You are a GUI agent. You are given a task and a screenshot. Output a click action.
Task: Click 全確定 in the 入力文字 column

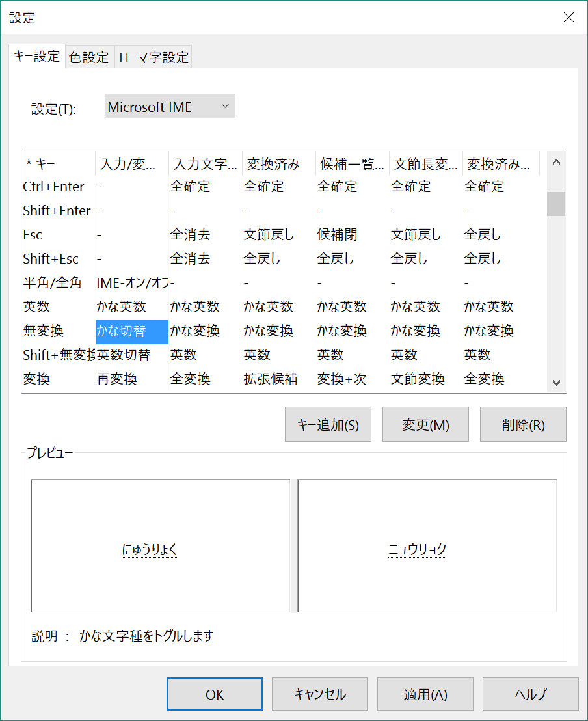click(x=190, y=187)
